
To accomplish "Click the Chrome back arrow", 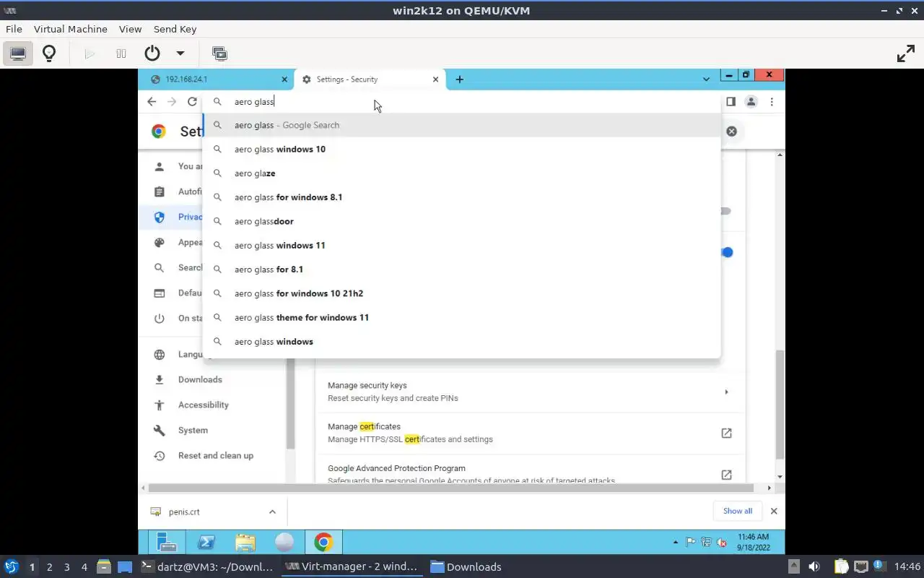I will [x=152, y=102].
